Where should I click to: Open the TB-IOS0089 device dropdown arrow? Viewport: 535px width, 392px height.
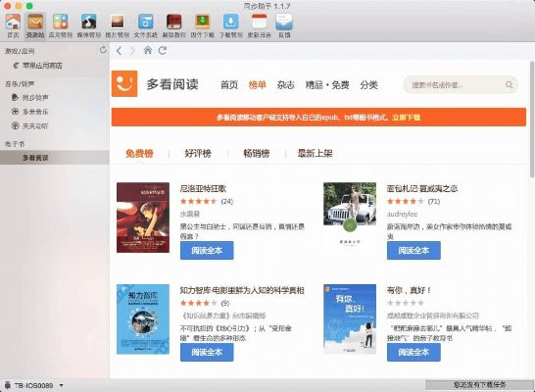click(62, 385)
